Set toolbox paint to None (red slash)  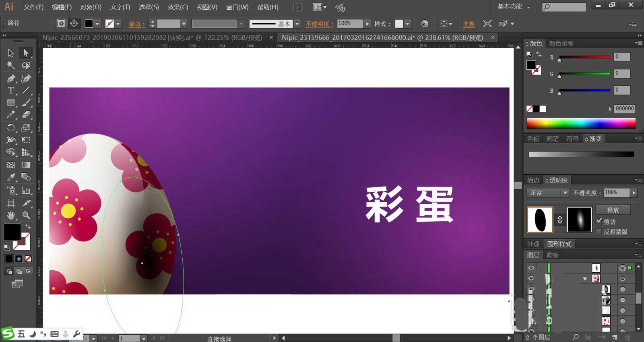[28, 259]
